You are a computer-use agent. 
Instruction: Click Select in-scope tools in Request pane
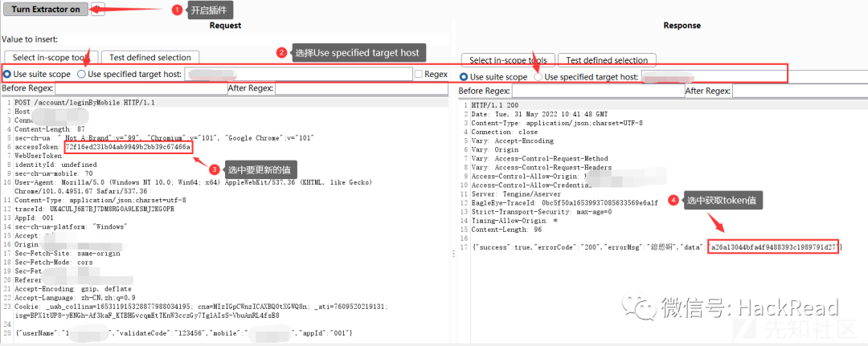(51, 58)
